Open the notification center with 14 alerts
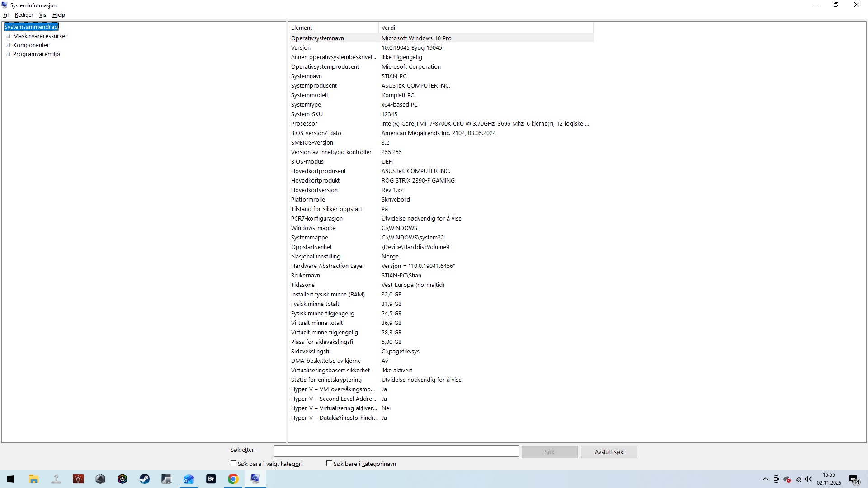This screenshot has height=488, width=868. click(854, 479)
